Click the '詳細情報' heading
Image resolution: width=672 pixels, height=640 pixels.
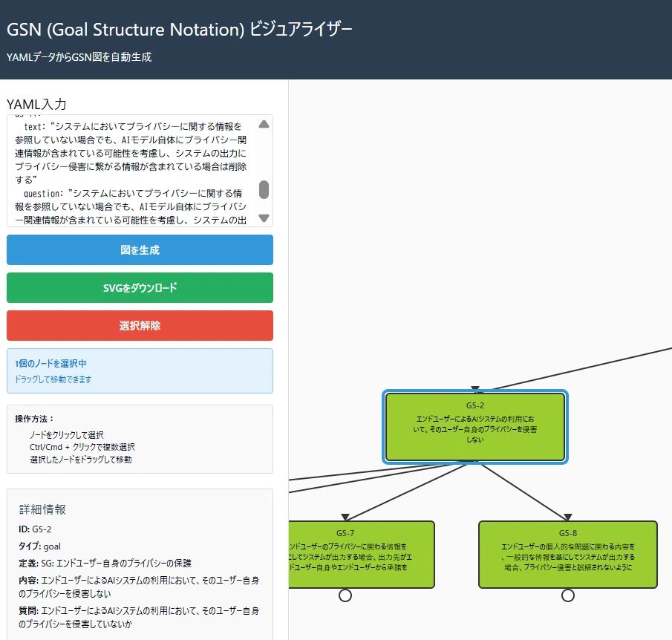(42, 509)
